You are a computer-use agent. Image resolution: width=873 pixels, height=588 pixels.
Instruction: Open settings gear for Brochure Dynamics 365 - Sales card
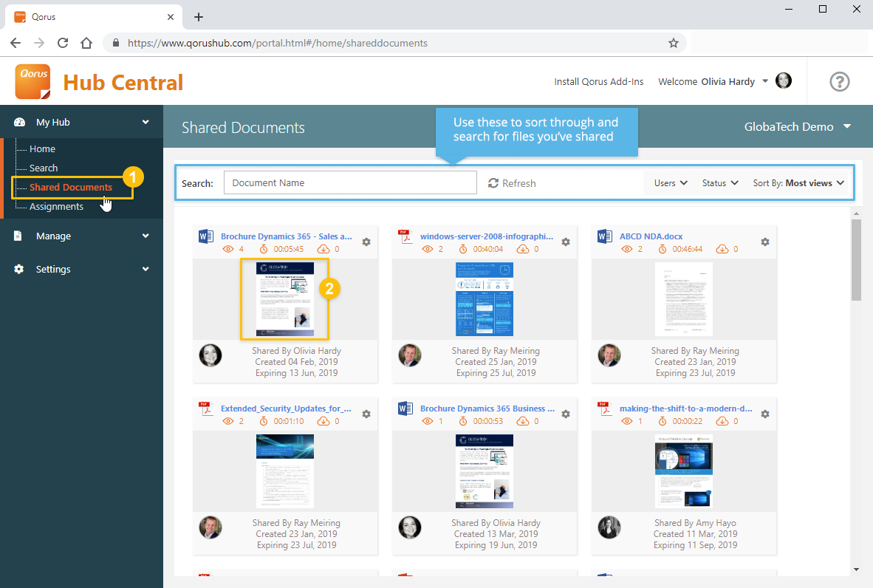pyautogui.click(x=366, y=242)
